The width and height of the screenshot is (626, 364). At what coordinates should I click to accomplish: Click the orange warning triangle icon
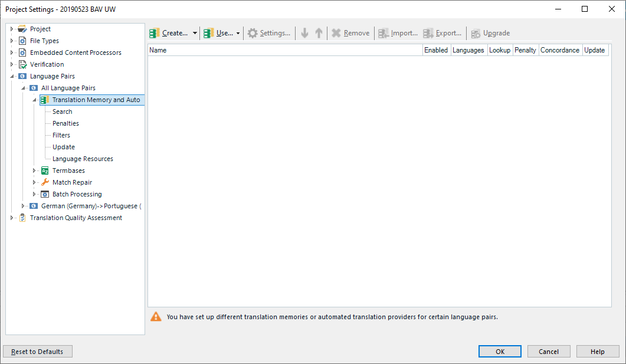pos(156,316)
